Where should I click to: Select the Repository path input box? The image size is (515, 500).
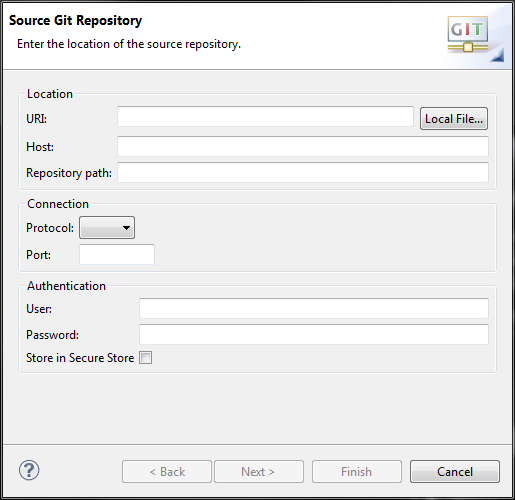point(303,172)
